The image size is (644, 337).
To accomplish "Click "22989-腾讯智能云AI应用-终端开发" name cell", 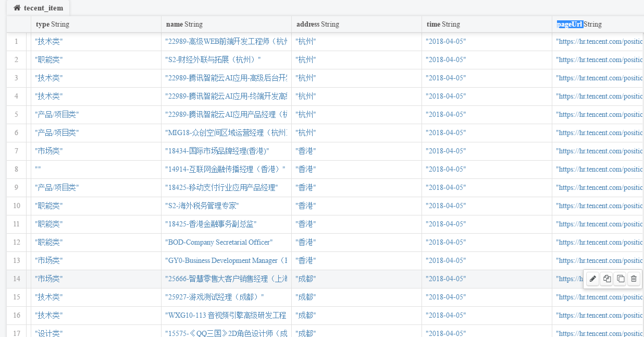I will 226,97.
